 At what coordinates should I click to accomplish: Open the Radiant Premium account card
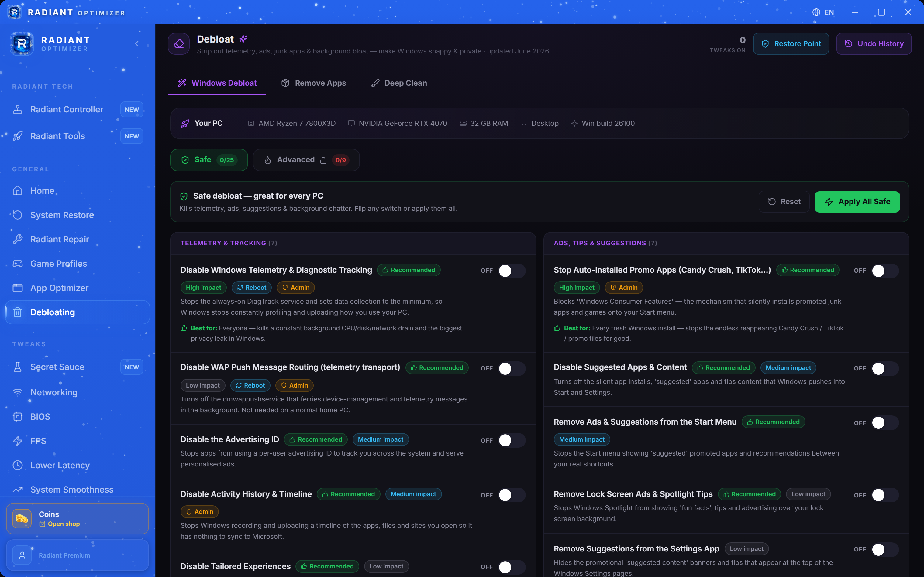78,555
